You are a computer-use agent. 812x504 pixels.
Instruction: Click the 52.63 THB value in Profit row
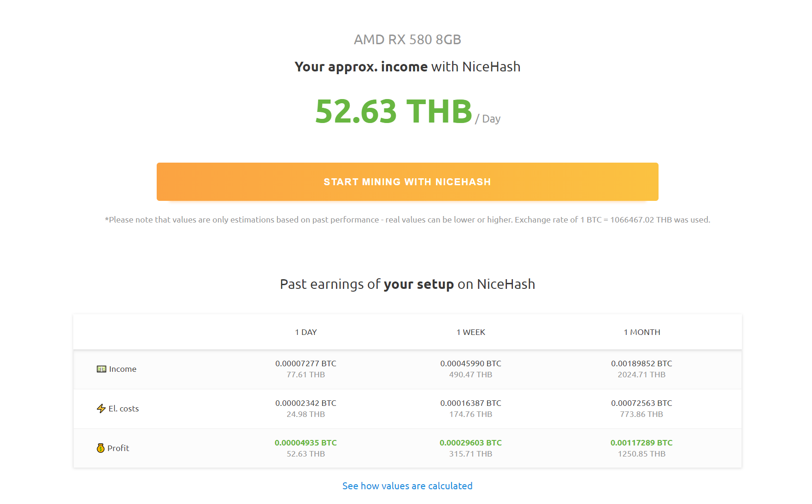306,454
